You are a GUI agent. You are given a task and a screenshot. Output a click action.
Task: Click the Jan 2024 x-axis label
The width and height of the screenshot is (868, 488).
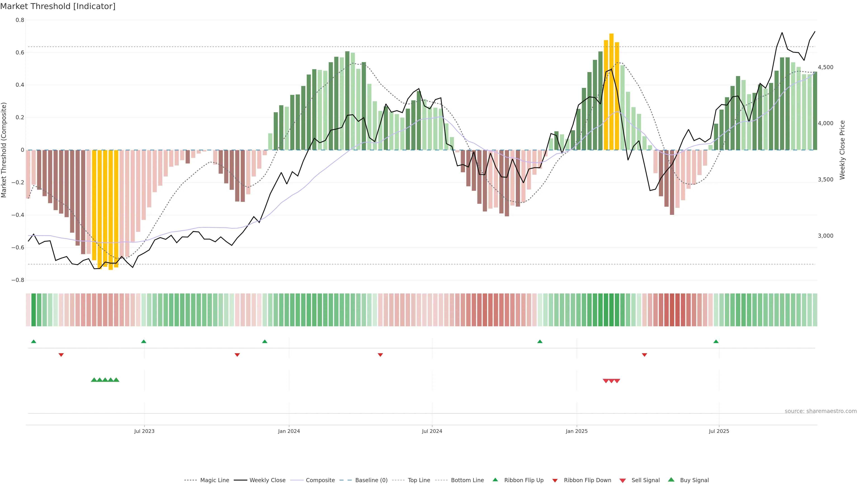(289, 431)
